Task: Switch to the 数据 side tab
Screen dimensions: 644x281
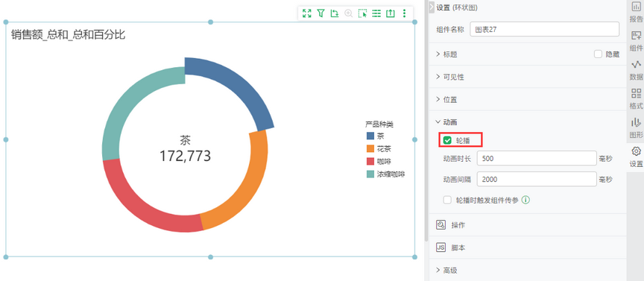Action: 636,70
